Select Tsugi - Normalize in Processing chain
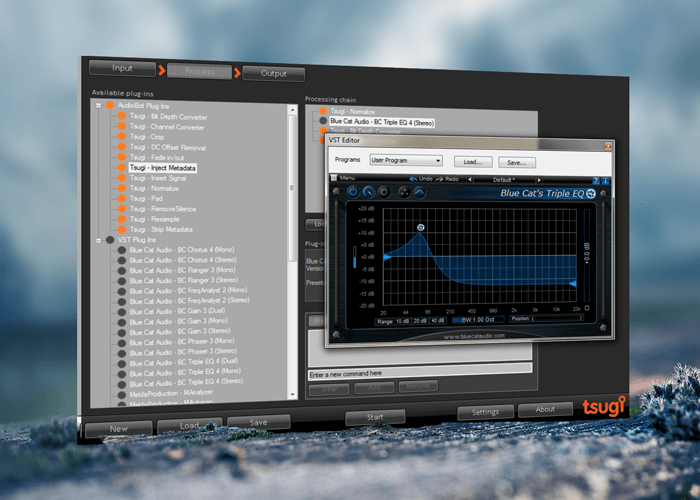This screenshot has height=500, width=700. [x=353, y=112]
